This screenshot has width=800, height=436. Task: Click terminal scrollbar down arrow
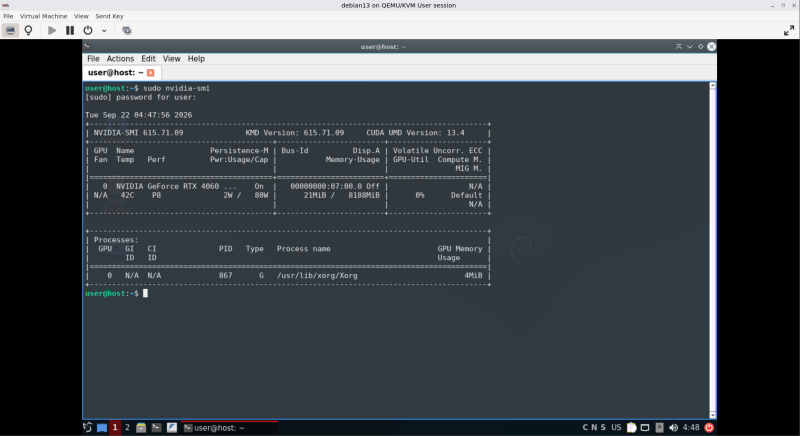pyautogui.click(x=712, y=415)
